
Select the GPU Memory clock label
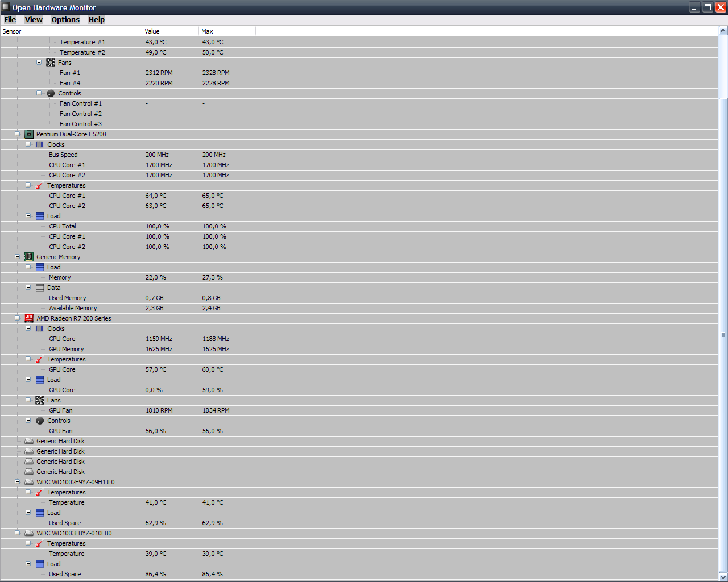[67, 349]
